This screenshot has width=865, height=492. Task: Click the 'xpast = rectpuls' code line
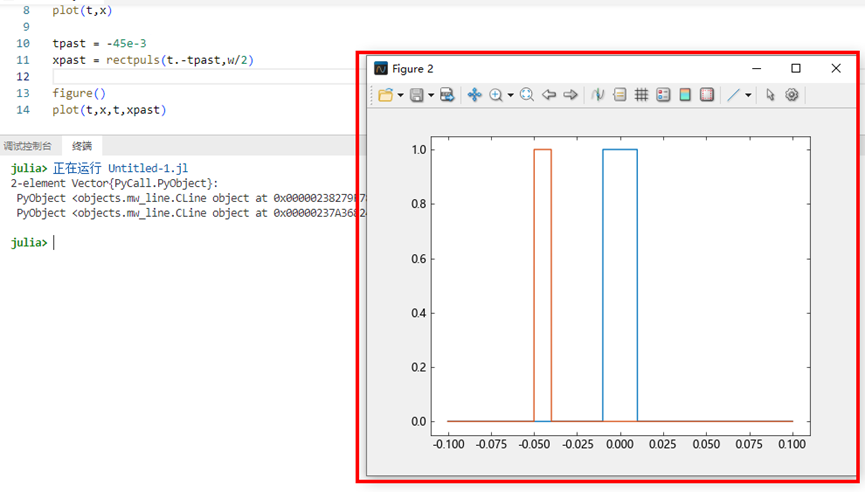(x=153, y=60)
